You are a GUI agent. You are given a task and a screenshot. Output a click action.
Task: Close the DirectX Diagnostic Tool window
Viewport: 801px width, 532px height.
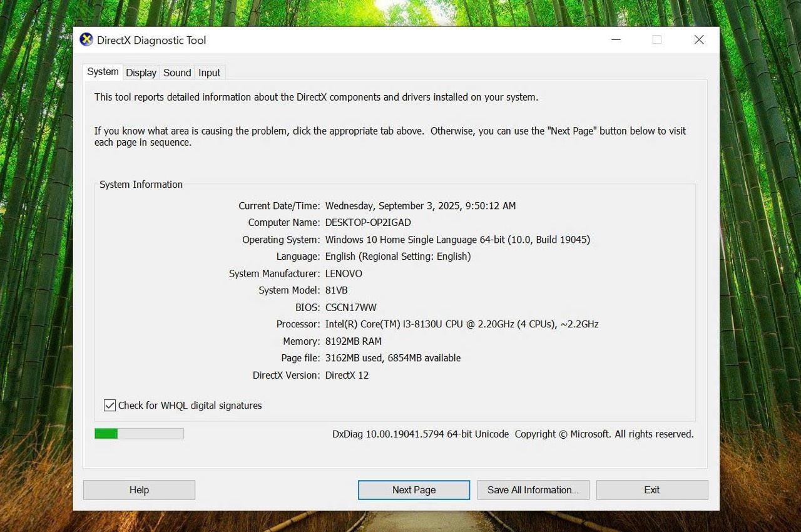pyautogui.click(x=699, y=40)
